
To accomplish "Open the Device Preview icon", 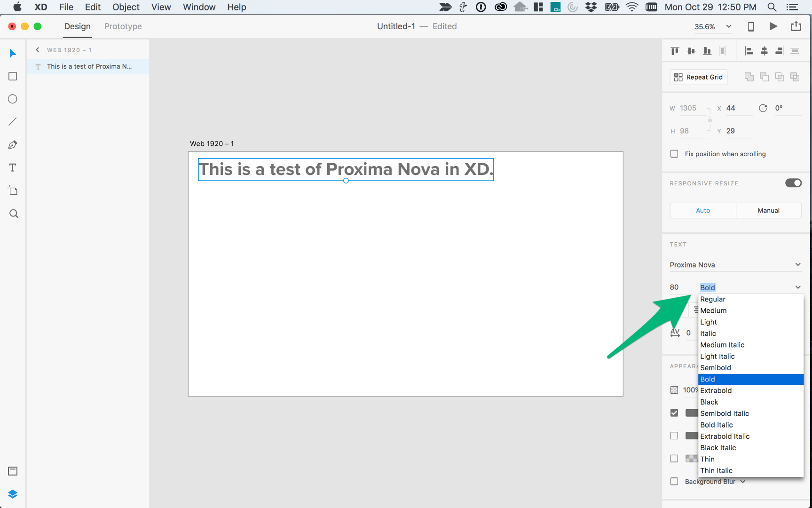I will [x=751, y=27].
